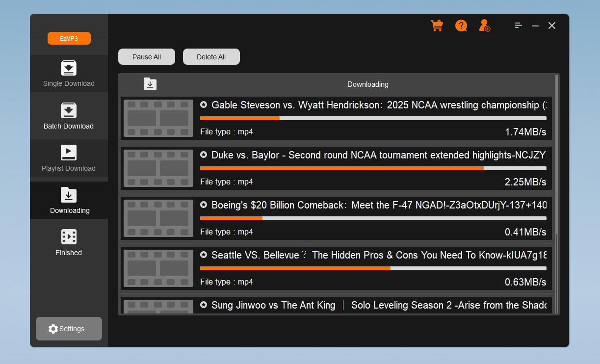Click star icon beside Gable Steveson title
The height and width of the screenshot is (364, 600).
pos(204,104)
